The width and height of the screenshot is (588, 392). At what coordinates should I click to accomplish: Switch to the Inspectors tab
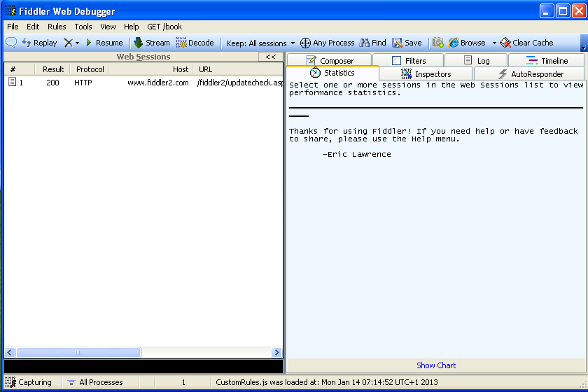pyautogui.click(x=426, y=74)
